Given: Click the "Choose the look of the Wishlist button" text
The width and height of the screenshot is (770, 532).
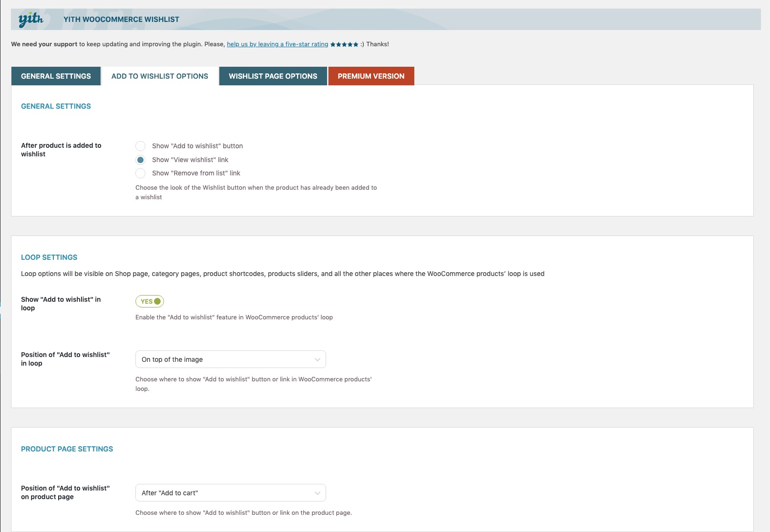Looking at the screenshot, I should pyautogui.click(x=256, y=193).
